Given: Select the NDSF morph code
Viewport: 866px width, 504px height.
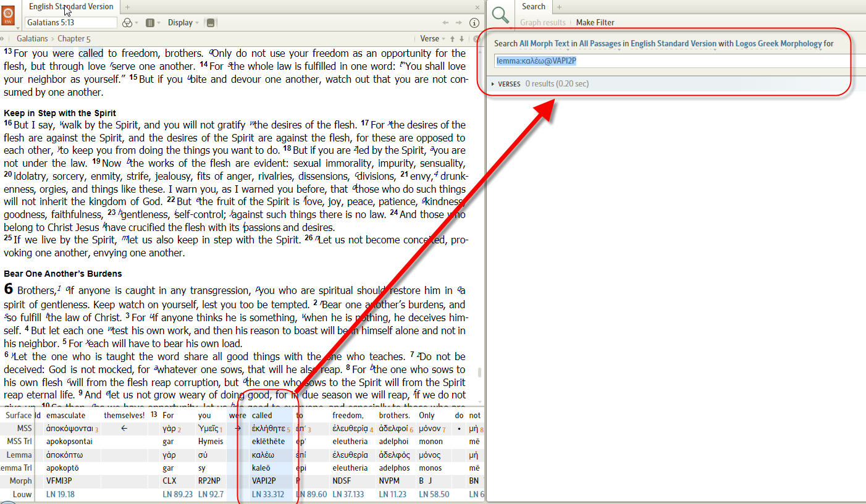Looking at the screenshot, I should pyautogui.click(x=342, y=481).
